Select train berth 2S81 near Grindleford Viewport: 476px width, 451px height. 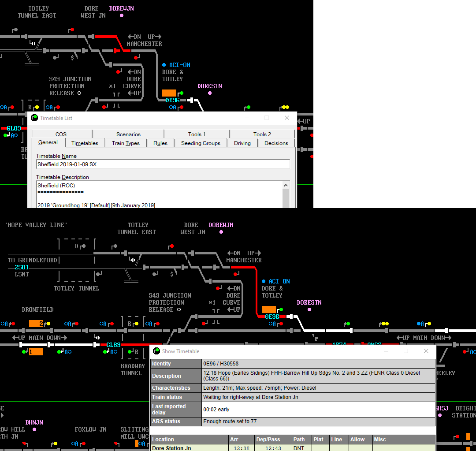(22, 267)
